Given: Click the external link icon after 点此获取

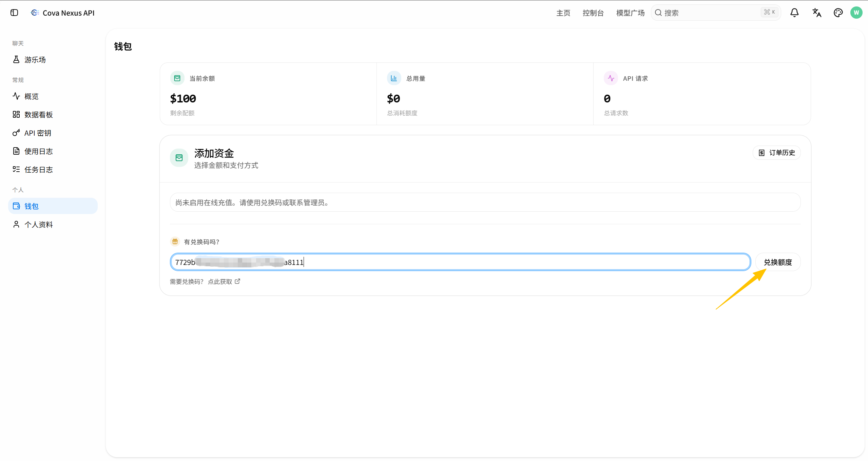Looking at the screenshot, I should [x=237, y=281].
